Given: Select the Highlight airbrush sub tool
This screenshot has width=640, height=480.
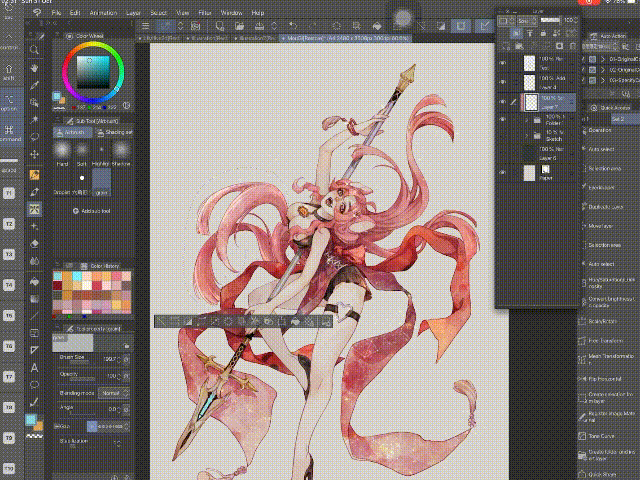Looking at the screenshot, I should [x=101, y=153].
